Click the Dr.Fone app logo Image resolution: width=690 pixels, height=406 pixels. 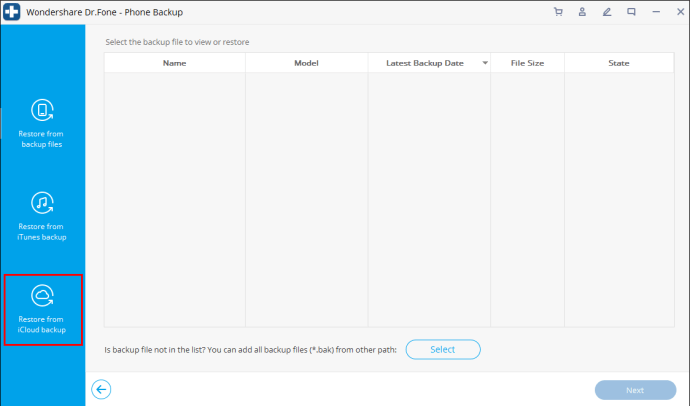click(x=11, y=12)
